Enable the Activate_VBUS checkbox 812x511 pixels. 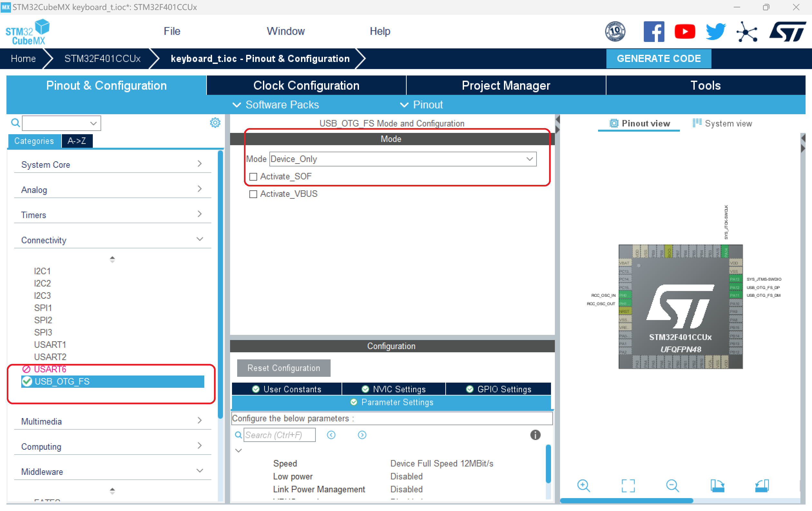(253, 194)
